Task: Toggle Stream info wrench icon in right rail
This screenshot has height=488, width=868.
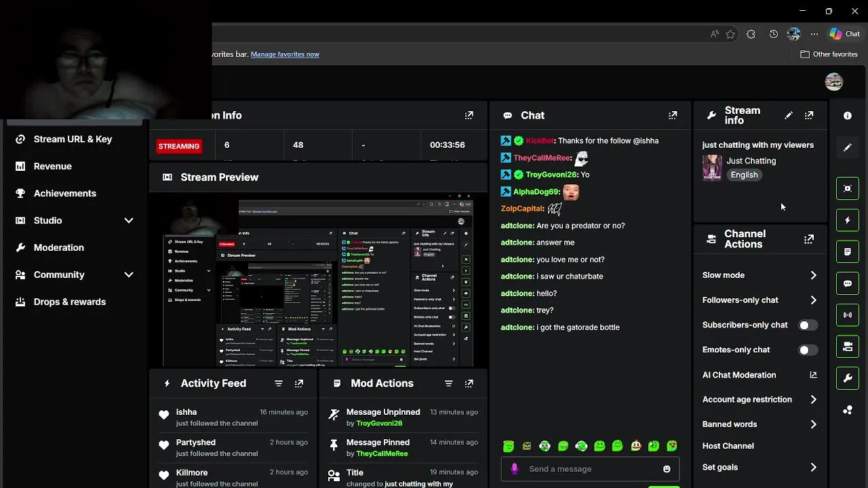Action: [848, 378]
